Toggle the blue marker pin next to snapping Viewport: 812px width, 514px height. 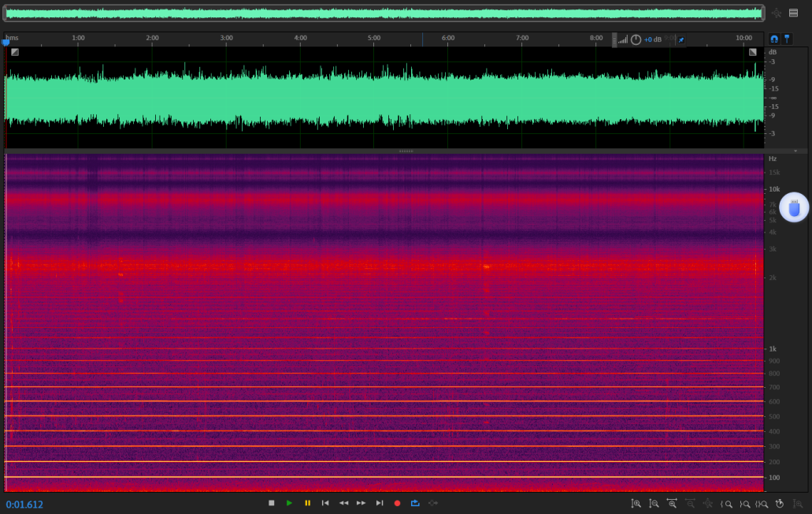coord(787,39)
